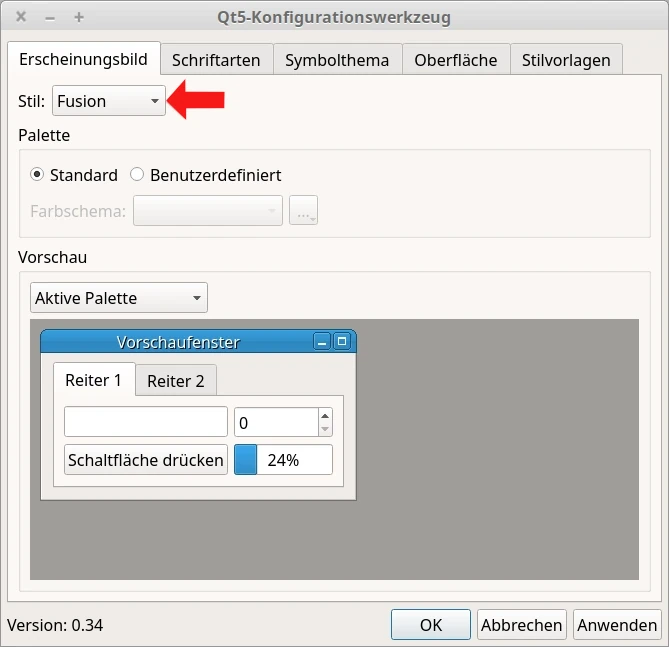Click the Schaltfläche drücken button
669x647 pixels.
146,460
